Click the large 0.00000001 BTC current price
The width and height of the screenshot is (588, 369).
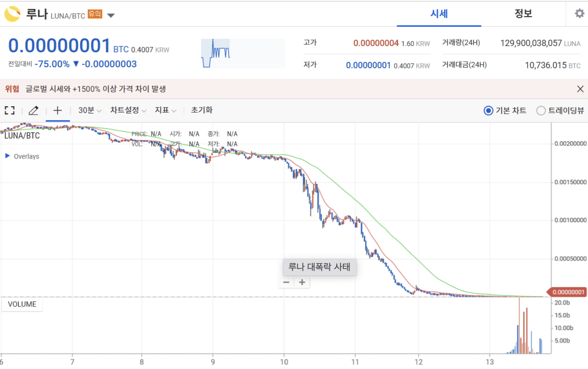(60, 46)
